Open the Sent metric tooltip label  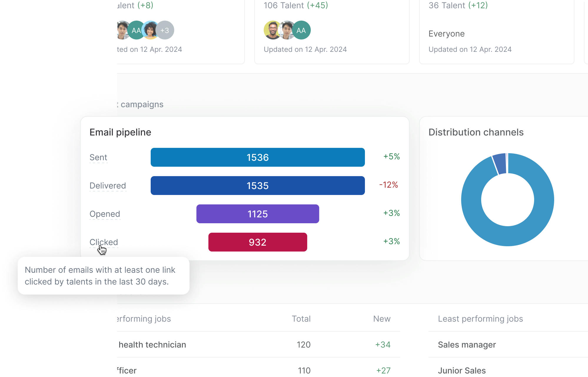tap(98, 157)
